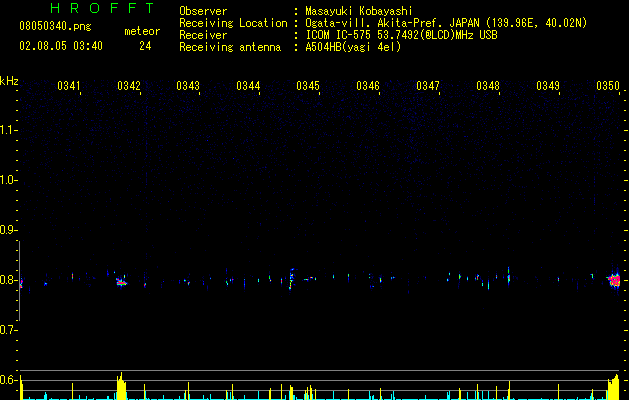Screen dimensions: 629x400
Task: Click the Observer label
Action: pos(203,11)
